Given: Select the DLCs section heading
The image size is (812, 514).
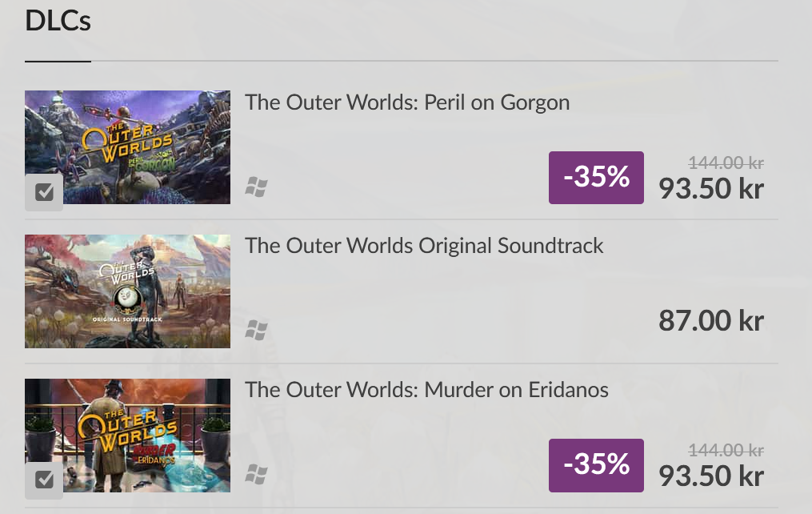Looking at the screenshot, I should pyautogui.click(x=58, y=22).
